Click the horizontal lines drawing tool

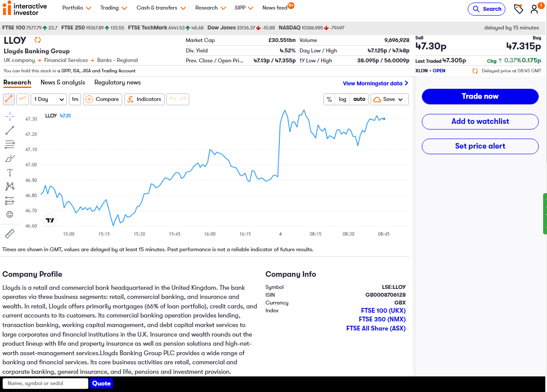coord(9,144)
